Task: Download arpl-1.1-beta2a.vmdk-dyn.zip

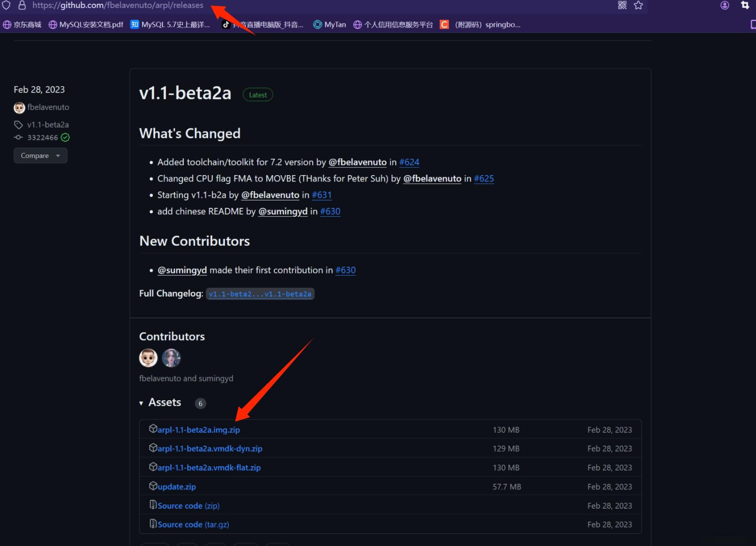Action: [x=210, y=449]
